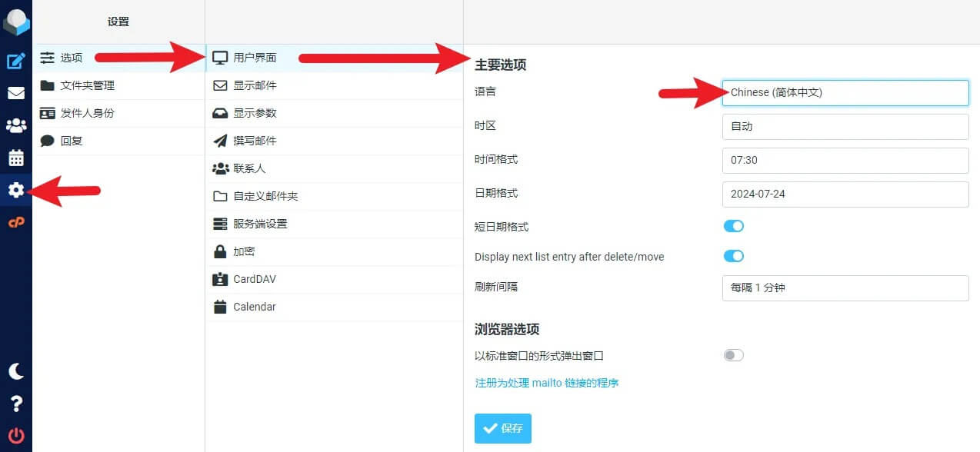Open the 语言 language dropdown
Image resolution: width=980 pixels, height=452 pixels.
(845, 92)
